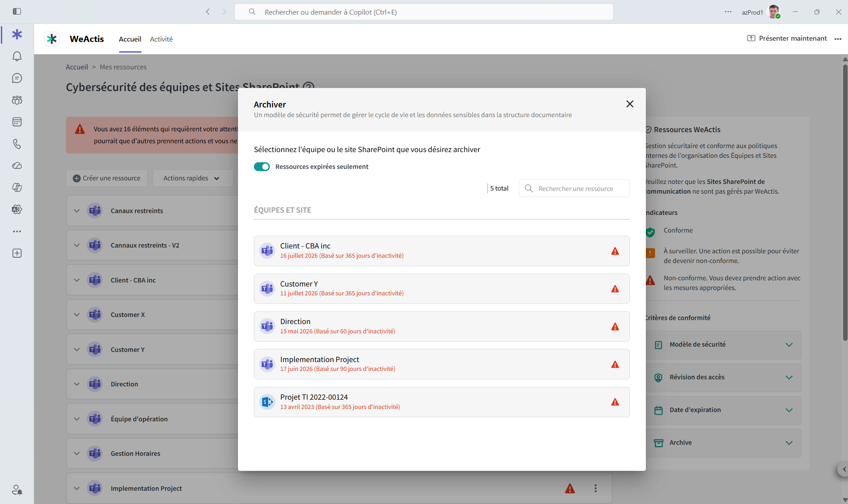Screen dimensions: 848x504
Task: Click warning icon for Client - CBA inc
Action: click(615, 251)
